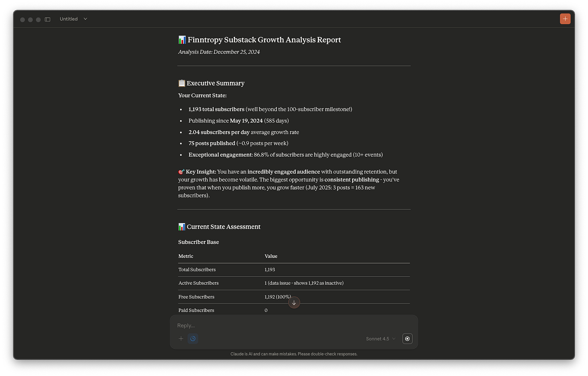Click the 'Total Subscribers' table cell
The height and width of the screenshot is (376, 588).
(x=197, y=270)
